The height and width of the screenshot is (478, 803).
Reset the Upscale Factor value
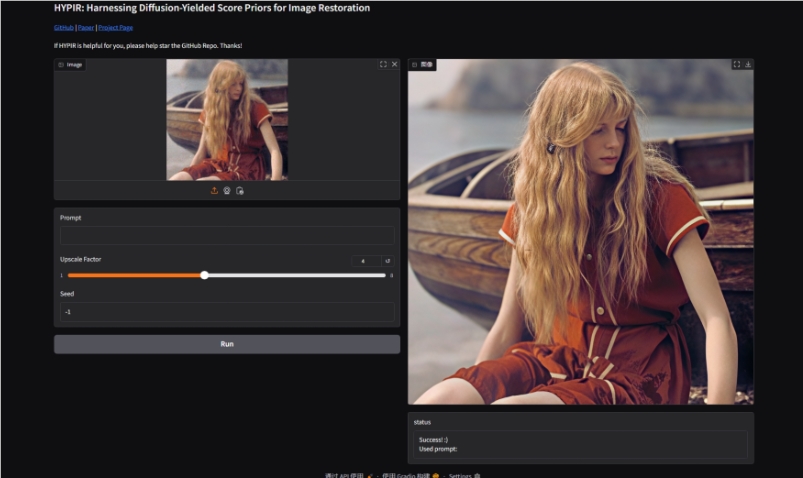[x=388, y=261]
